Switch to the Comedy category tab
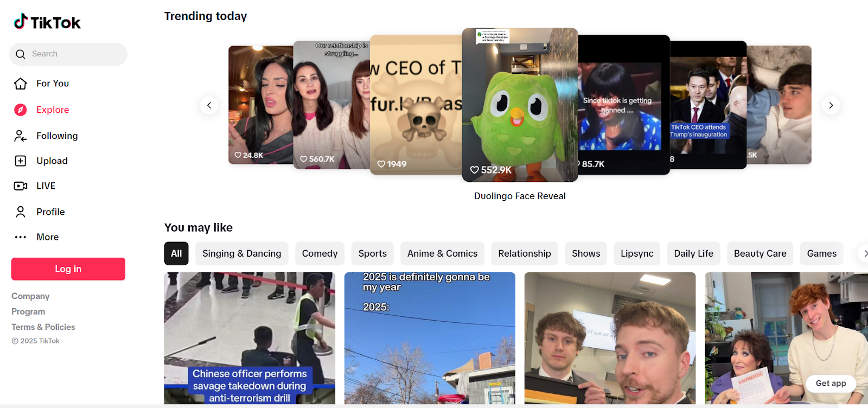The image size is (868, 408). click(320, 253)
